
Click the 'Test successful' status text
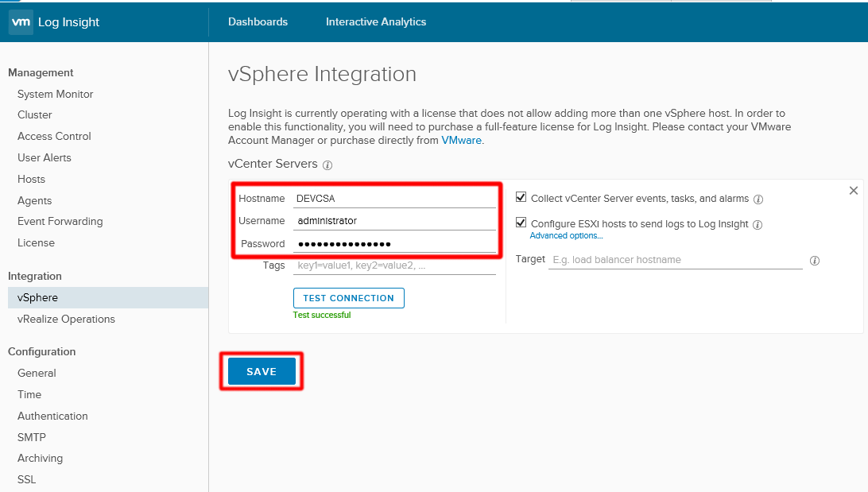(x=322, y=315)
